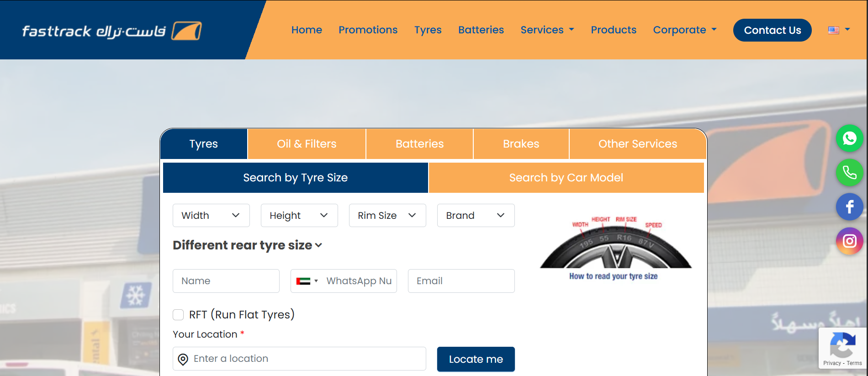Click the location pin icon in location field
Screen dimensions: 868x376
click(183, 360)
